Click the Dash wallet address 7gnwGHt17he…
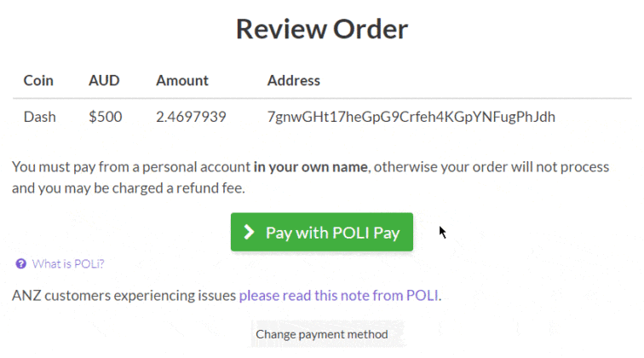The height and width of the screenshot is (358, 644). pos(411,117)
